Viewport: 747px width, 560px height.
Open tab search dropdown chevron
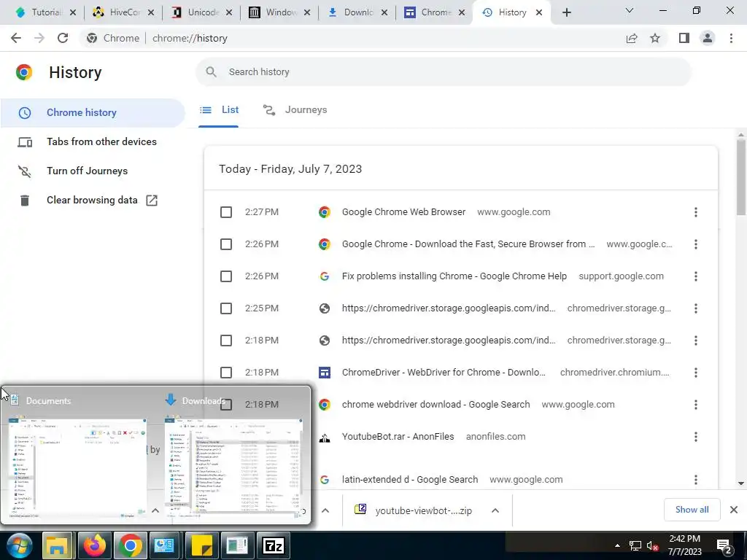pyautogui.click(x=630, y=10)
